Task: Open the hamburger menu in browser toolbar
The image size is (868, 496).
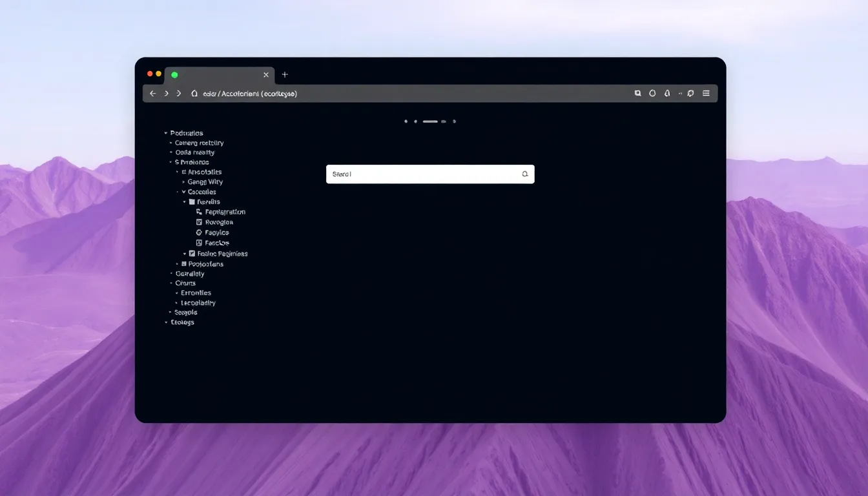Action: (706, 94)
